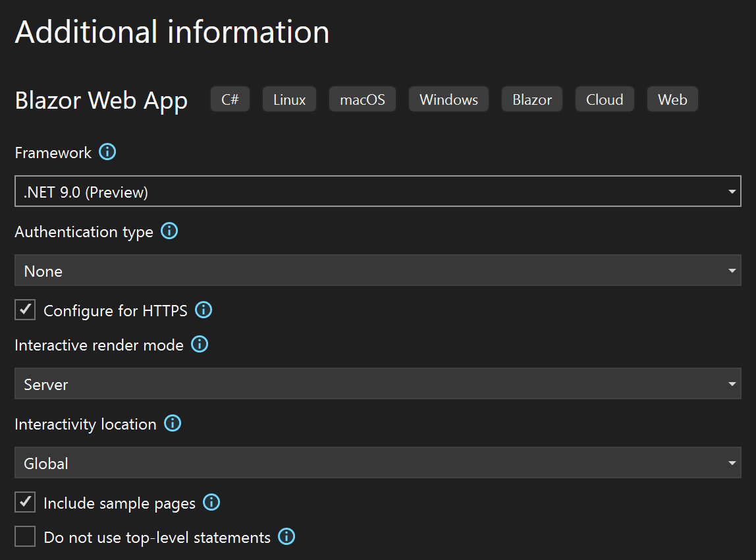This screenshot has height=560, width=756.
Task: Click the Framework label text
Action: 53,153
